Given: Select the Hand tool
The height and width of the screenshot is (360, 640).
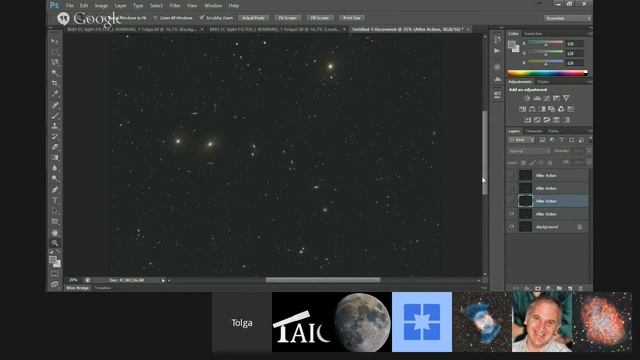Looking at the screenshot, I should 54,233.
